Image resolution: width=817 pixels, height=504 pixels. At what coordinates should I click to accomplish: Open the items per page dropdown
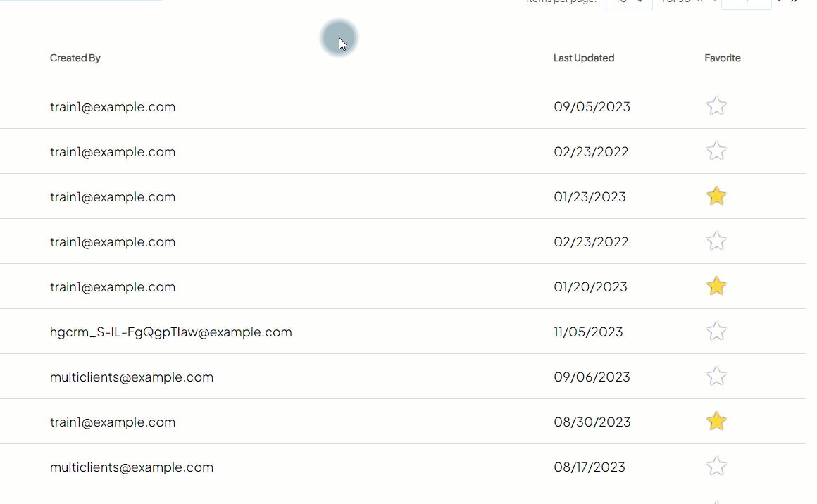coord(629,3)
